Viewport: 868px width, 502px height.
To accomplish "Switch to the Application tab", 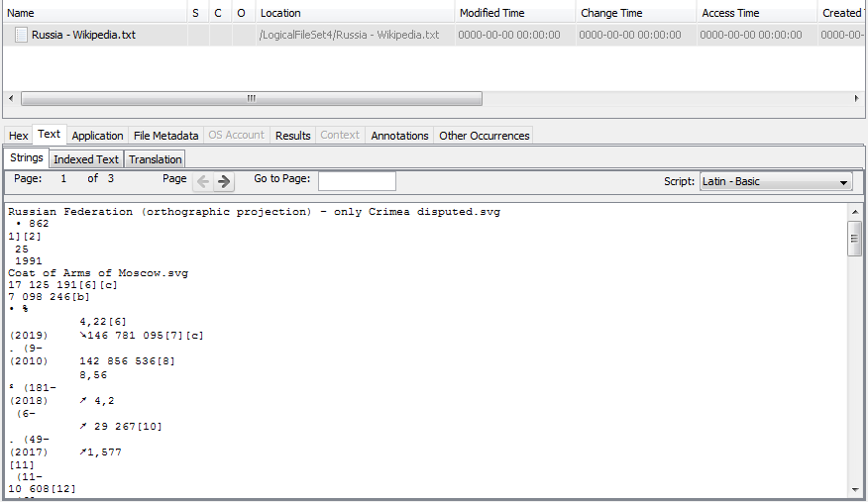I will 97,136.
